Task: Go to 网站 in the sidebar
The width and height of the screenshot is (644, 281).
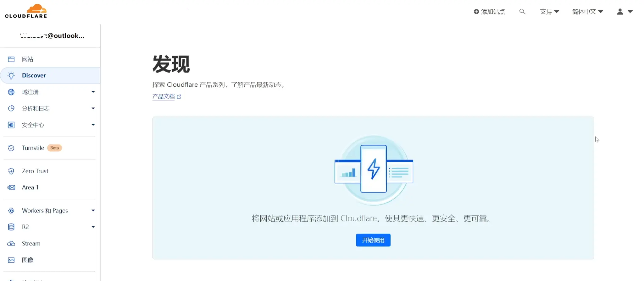Action: pyautogui.click(x=50, y=59)
